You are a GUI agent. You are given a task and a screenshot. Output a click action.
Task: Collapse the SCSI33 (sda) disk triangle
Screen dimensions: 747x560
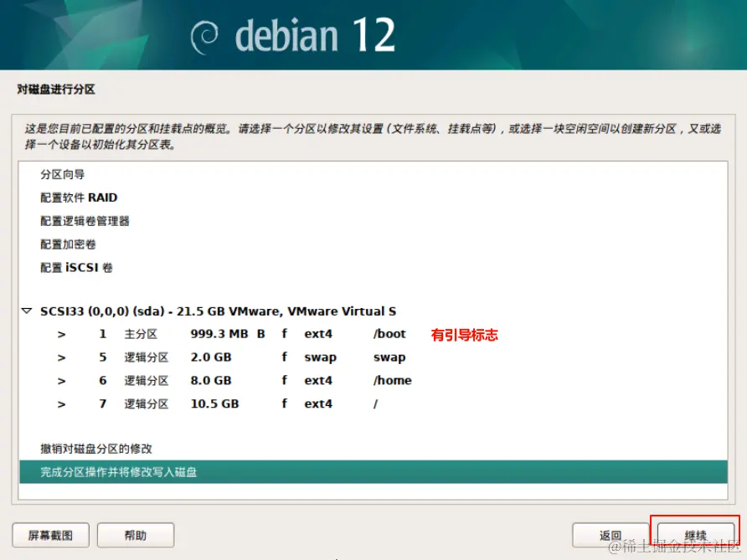(27, 311)
